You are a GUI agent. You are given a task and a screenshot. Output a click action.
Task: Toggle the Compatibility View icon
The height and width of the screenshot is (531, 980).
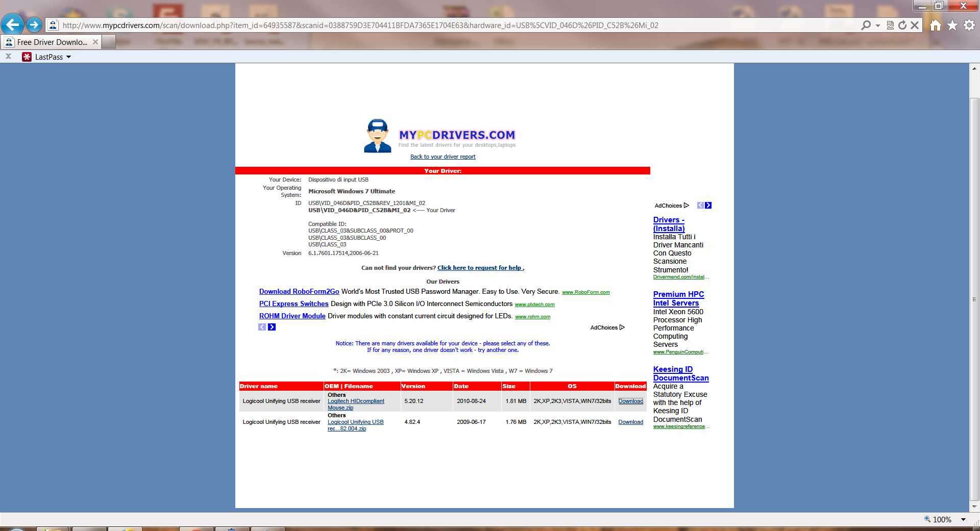click(890, 25)
